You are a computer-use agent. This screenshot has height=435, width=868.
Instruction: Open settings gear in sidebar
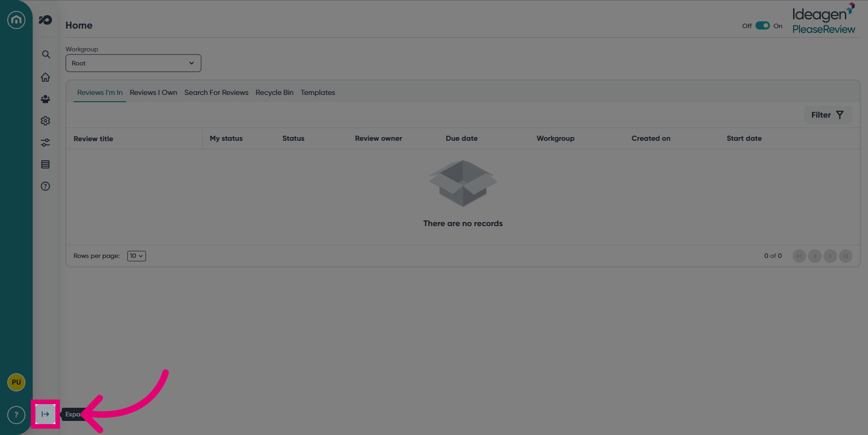click(45, 121)
